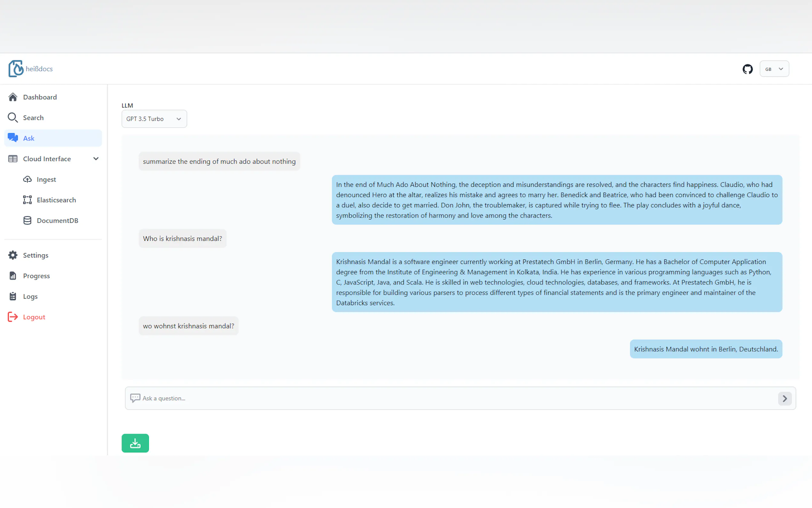The image size is (812, 508).
Task: Click the DocumentDB database icon
Action: tap(27, 220)
